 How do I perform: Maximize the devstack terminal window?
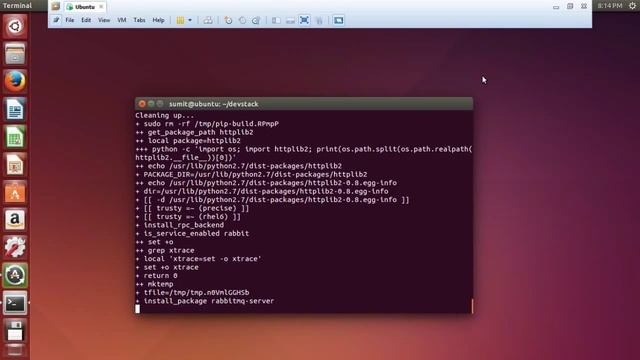(x=160, y=104)
